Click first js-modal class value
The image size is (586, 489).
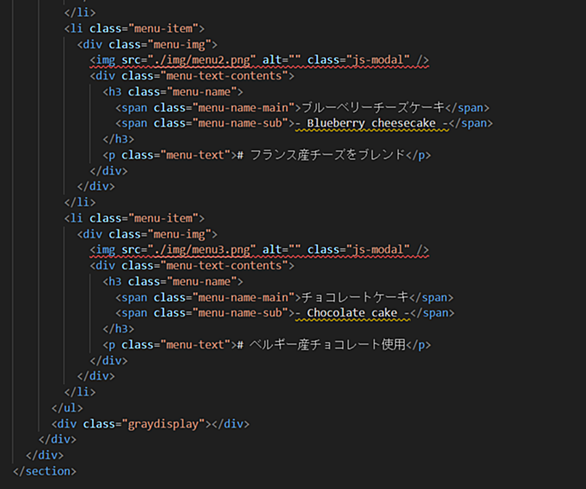pos(378,60)
